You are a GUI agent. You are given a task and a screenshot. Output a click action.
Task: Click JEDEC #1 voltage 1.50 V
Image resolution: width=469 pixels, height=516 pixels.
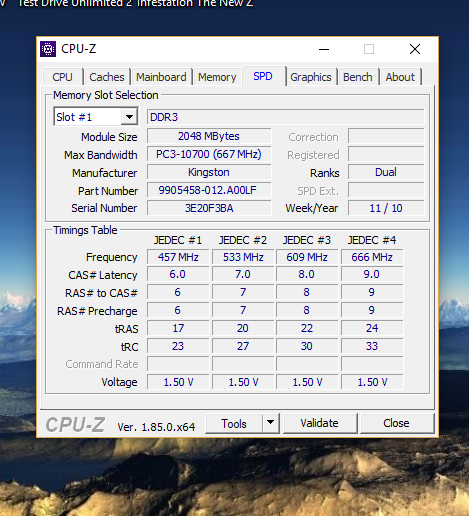178,382
